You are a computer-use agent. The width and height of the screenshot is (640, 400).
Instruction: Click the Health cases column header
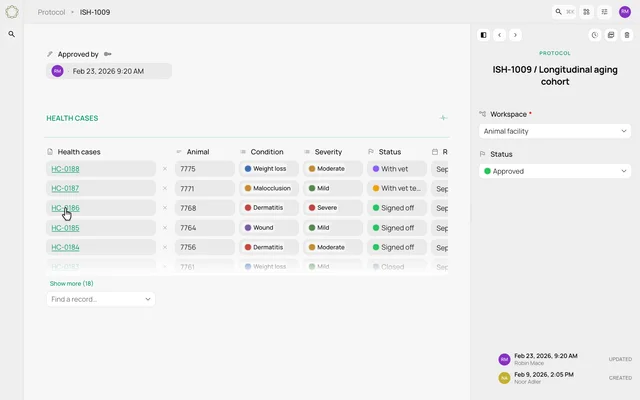pyautogui.click(x=79, y=152)
